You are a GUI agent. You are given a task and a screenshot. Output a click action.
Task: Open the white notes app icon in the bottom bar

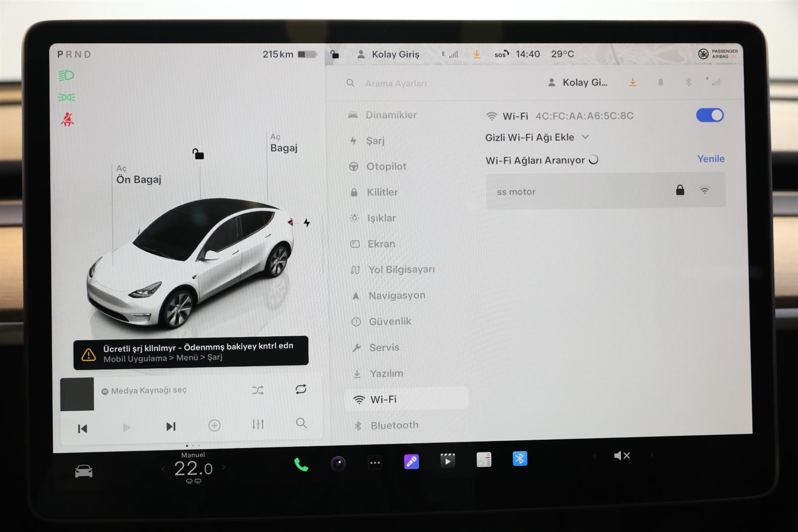(484, 460)
